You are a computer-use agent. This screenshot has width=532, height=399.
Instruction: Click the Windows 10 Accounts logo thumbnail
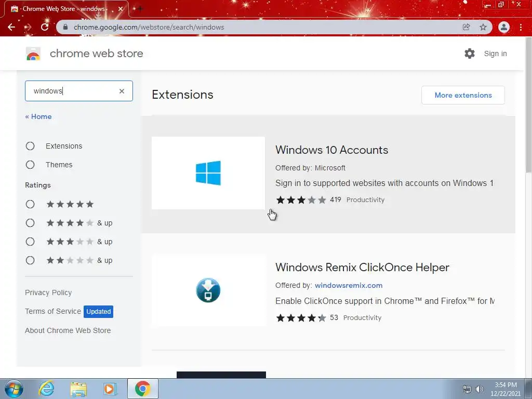[x=208, y=173]
